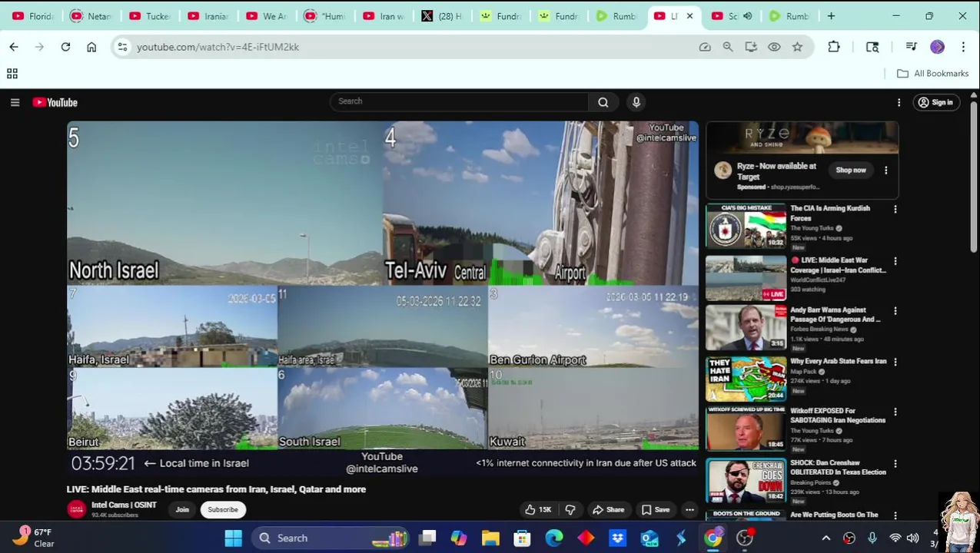980x553 pixels.
Task: Open menu for Andy Barr Warns video
Action: [x=895, y=311]
